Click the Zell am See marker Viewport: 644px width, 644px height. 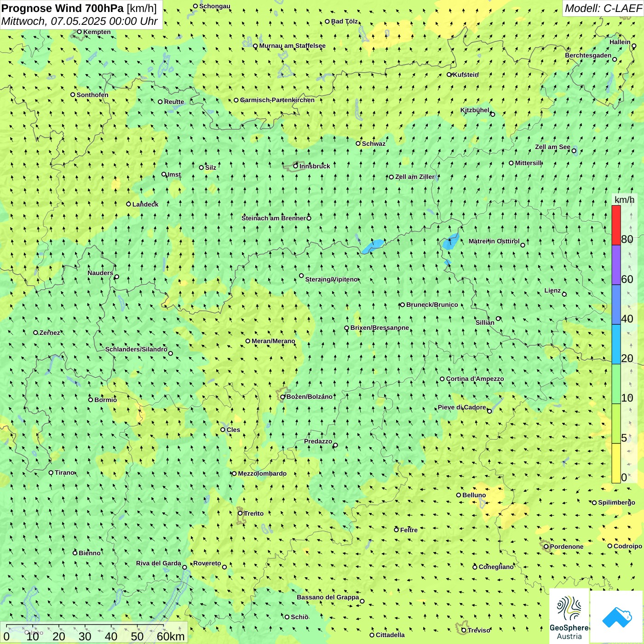[x=574, y=150]
